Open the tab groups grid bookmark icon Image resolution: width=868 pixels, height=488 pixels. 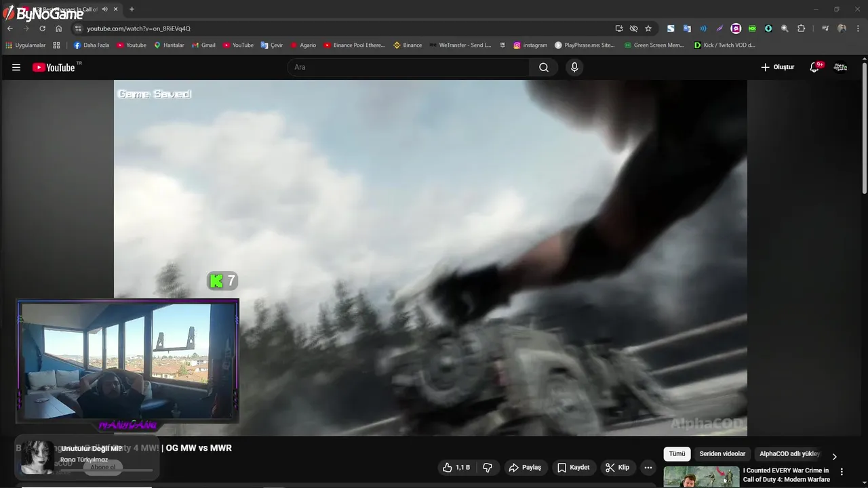tap(56, 45)
